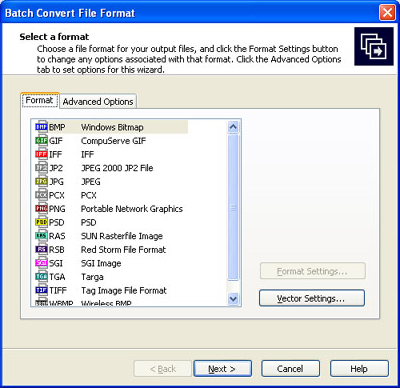Image resolution: width=400 pixels, height=388 pixels.
Task: Select the TGA format icon
Action: point(41,277)
